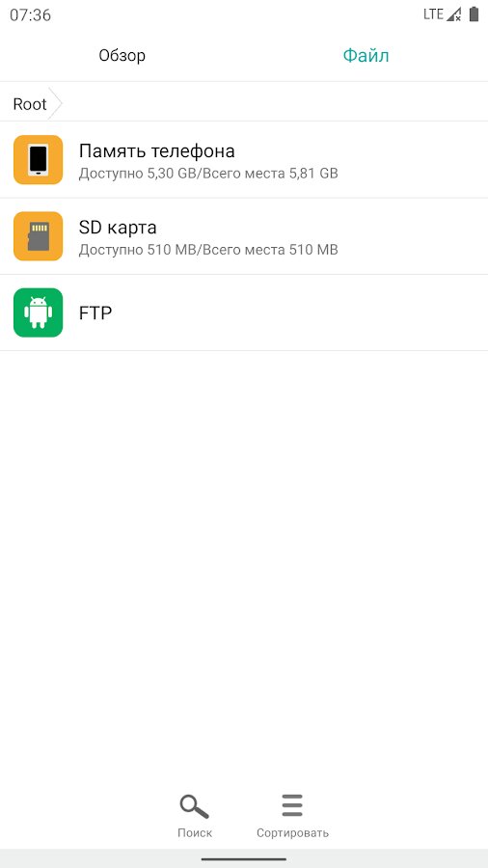Tap the orange phone storage icon

pos(39,159)
